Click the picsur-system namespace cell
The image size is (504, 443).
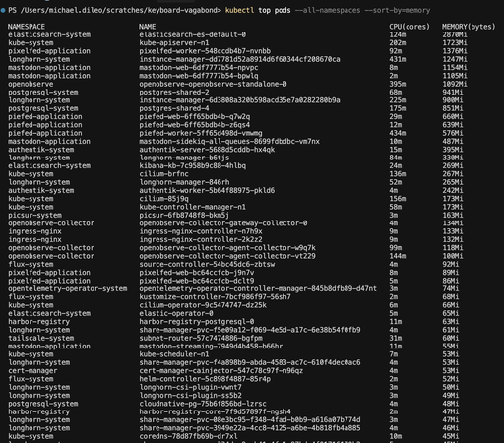point(34,215)
